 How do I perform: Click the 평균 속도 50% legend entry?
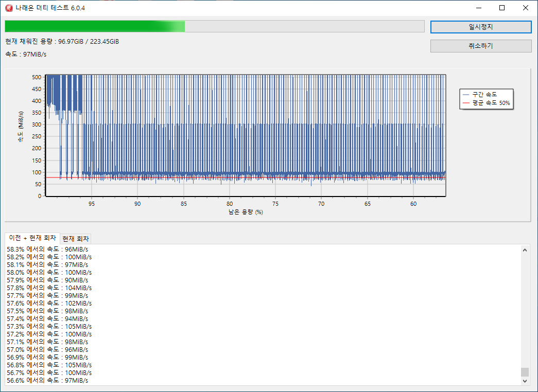[x=486, y=103]
